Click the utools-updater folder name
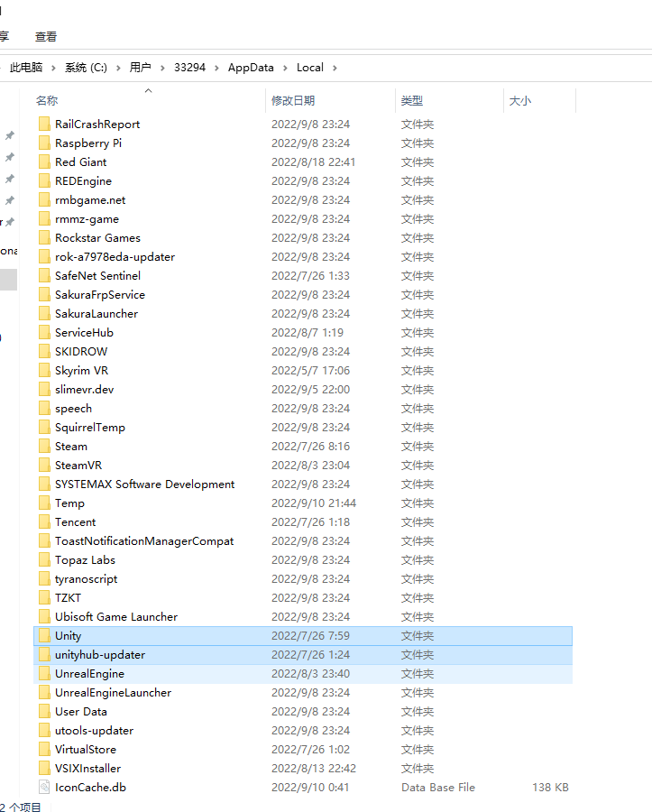The width and height of the screenshot is (652, 812). pyautogui.click(x=95, y=730)
